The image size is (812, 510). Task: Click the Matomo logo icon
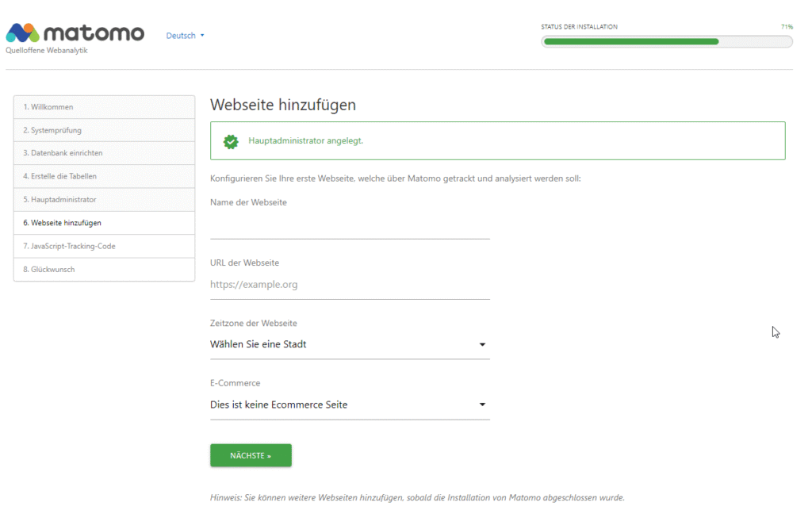coord(23,33)
